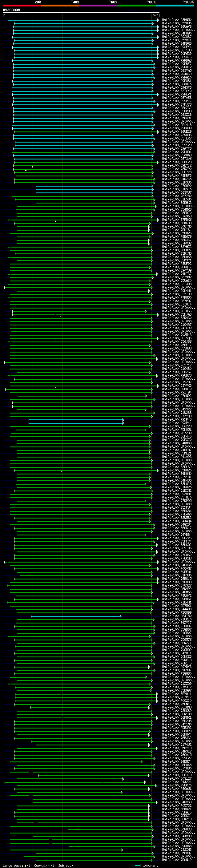Select the query name AV390935
This screenshot has height=868, width=197.
(11, 10)
